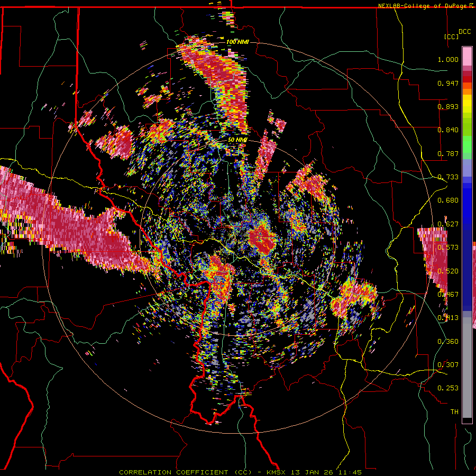This screenshot has width=476, height=476.
Task: Click the DCC product label
Action: pyautogui.click(x=464, y=32)
